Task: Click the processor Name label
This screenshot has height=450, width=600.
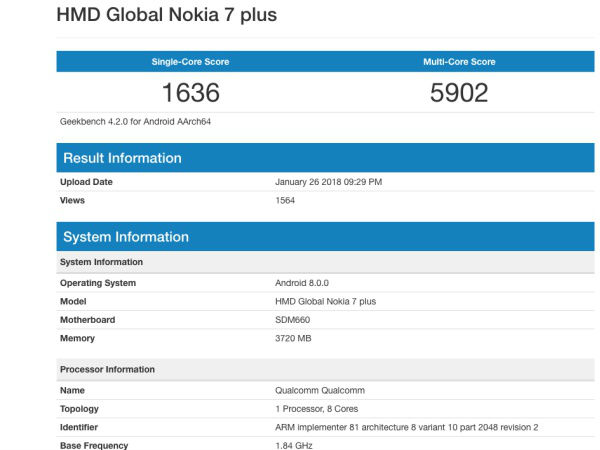Action: (72, 390)
